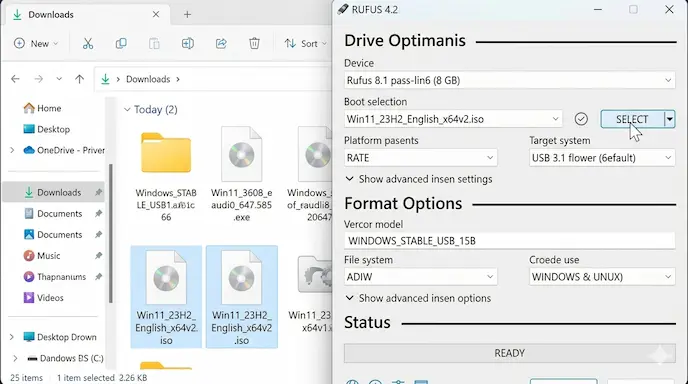Open the Boot selection dropdown
Image resolution: width=688 pixels, height=384 pixels.
(x=453, y=119)
